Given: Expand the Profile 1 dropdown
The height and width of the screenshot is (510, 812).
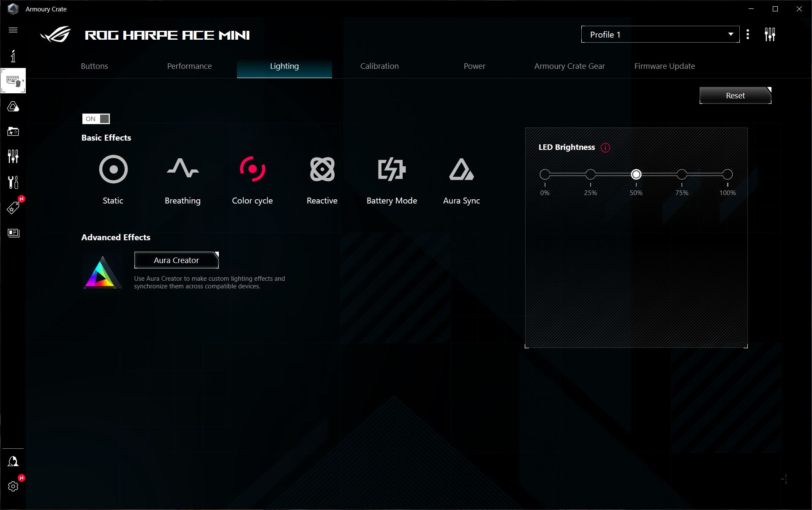Looking at the screenshot, I should [660, 34].
